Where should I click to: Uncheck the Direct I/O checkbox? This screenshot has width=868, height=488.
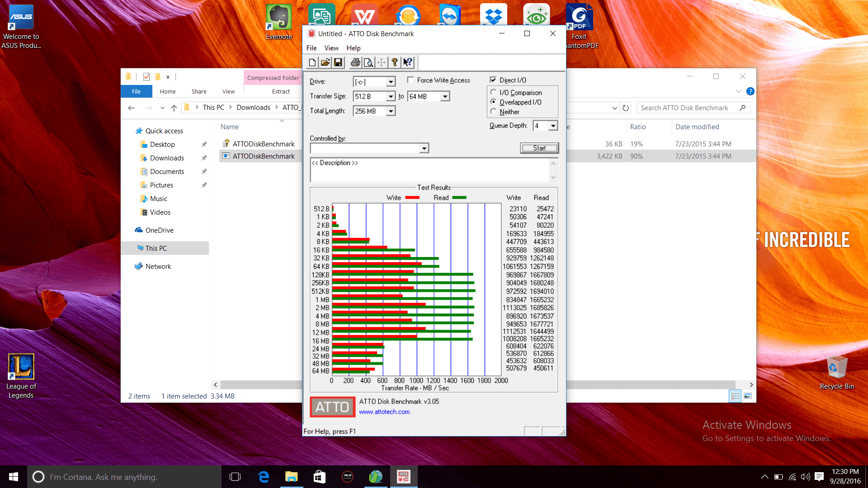[493, 80]
